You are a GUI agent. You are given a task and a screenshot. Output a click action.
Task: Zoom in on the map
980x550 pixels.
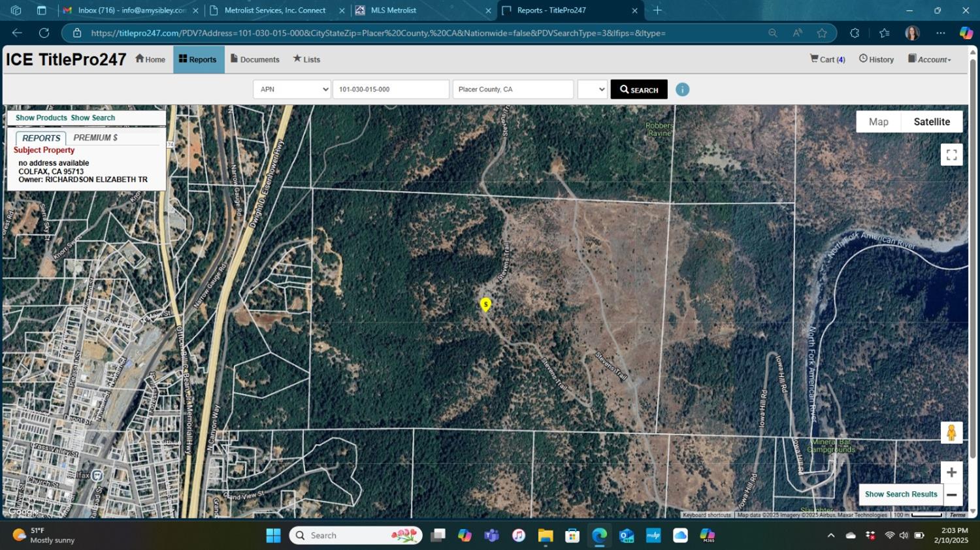click(951, 472)
